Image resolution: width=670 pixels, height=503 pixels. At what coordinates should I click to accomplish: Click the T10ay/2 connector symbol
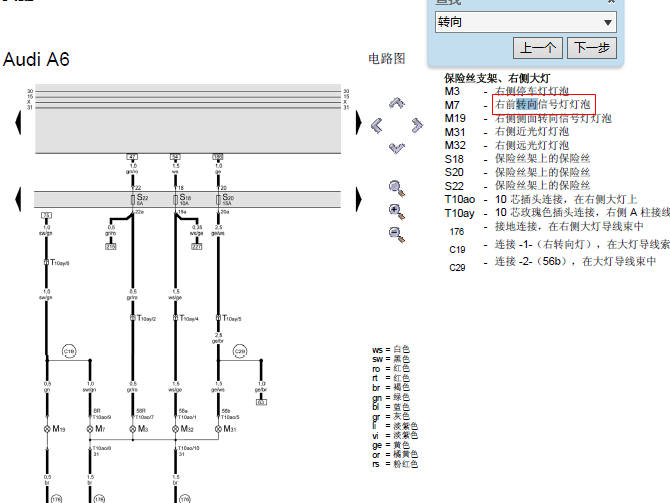click(132, 318)
